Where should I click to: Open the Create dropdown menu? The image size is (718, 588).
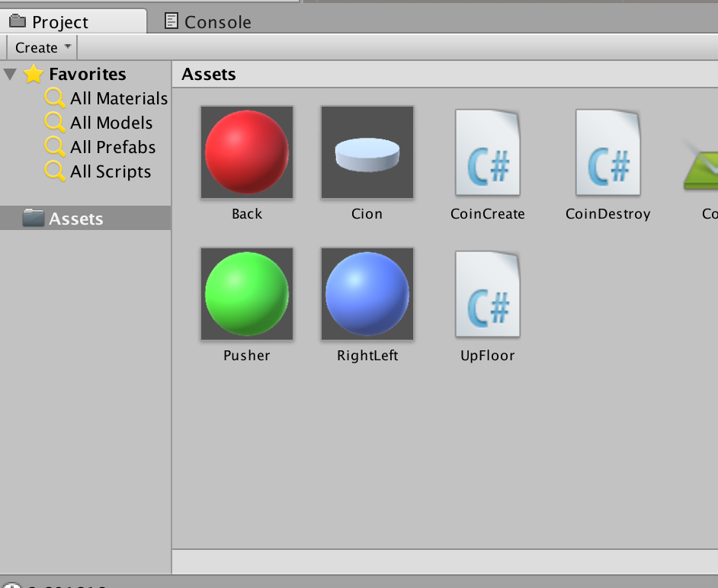43,47
